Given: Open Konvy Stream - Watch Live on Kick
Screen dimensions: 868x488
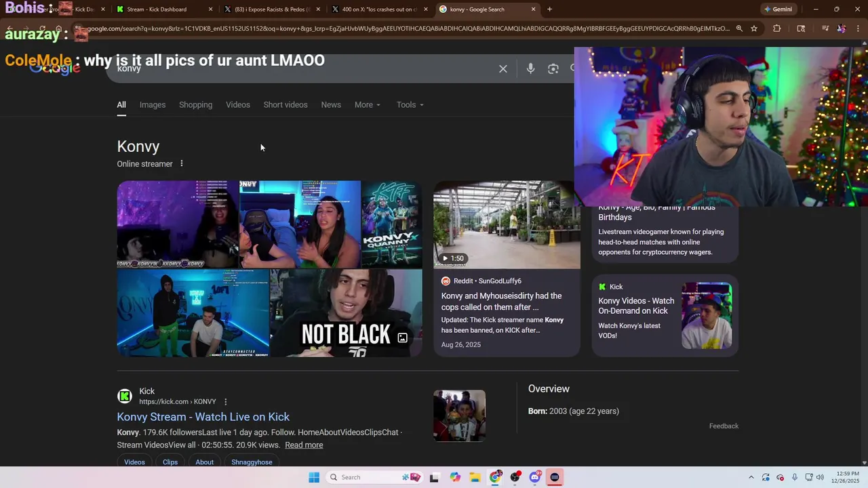Looking at the screenshot, I should 203,417.
